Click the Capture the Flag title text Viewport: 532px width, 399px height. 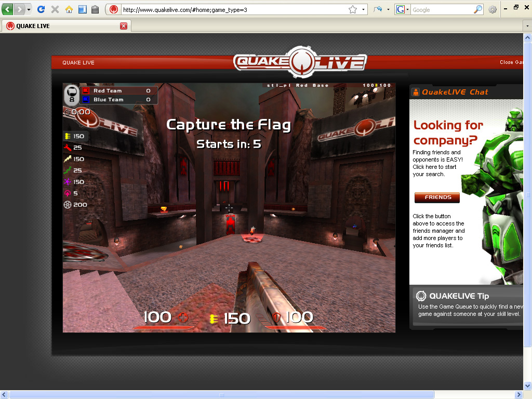click(229, 125)
